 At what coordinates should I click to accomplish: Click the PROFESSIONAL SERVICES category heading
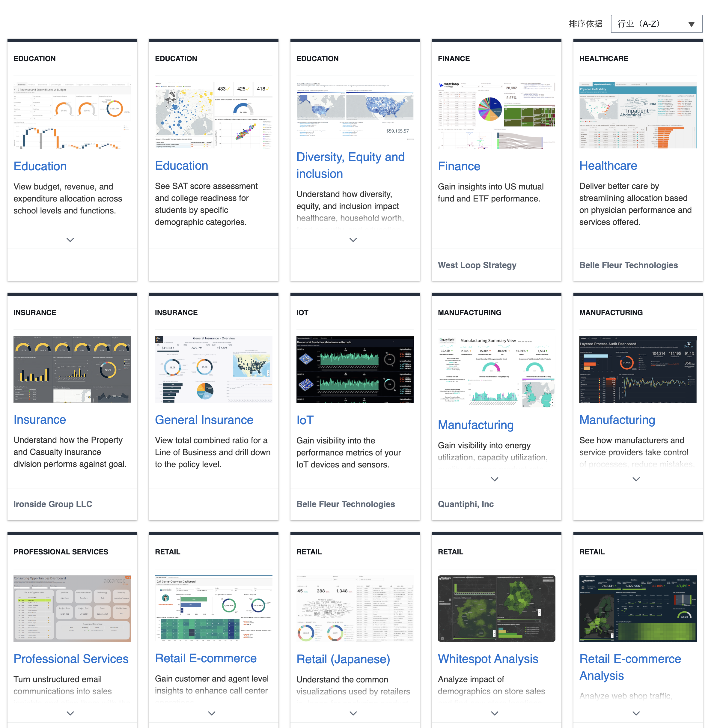tap(61, 552)
